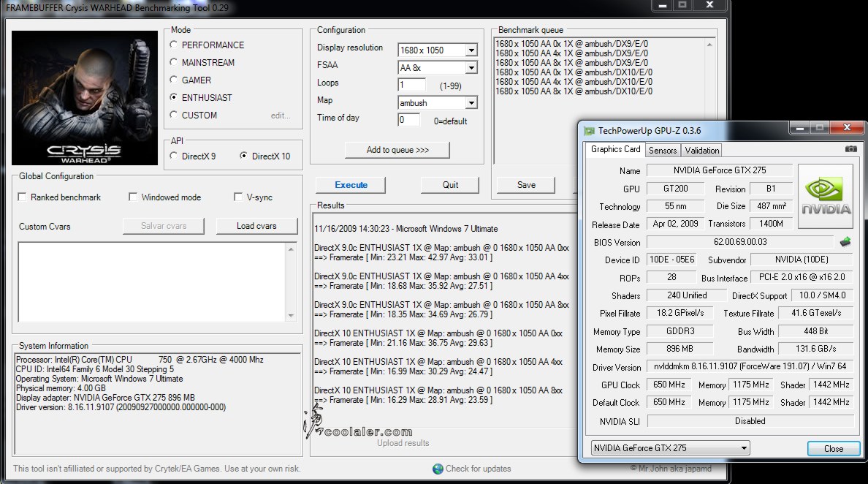The height and width of the screenshot is (484, 868).
Task: Click the Crysis Warhead cover artwork
Action: coord(84,98)
